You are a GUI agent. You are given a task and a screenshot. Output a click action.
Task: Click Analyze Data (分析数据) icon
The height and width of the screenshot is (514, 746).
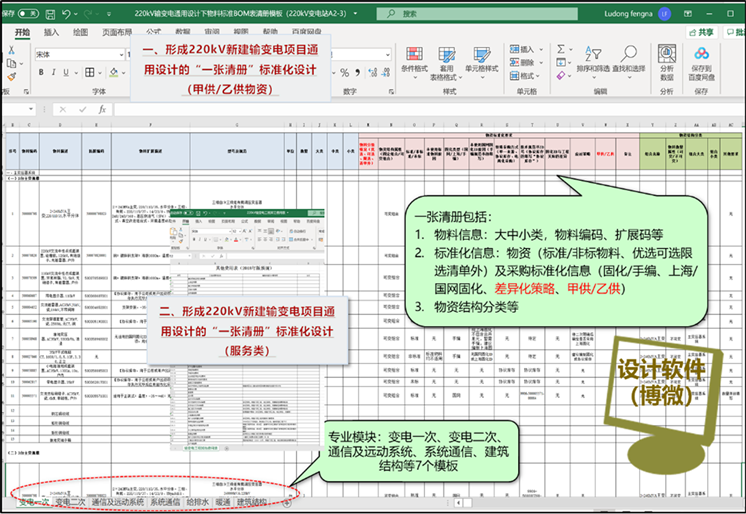coord(667,62)
